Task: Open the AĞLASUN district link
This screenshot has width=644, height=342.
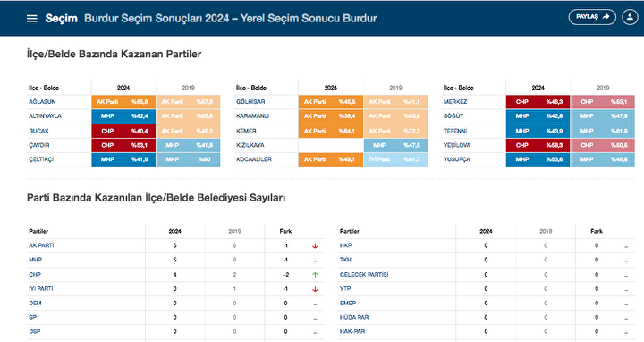Action: [42, 101]
